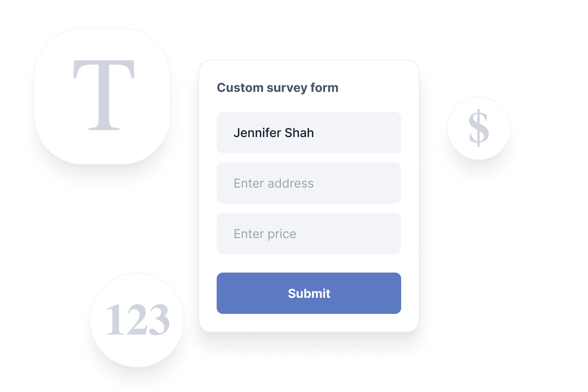Click the word Jennifer in the name field
The width and height of the screenshot is (588, 392).
pos(257,132)
